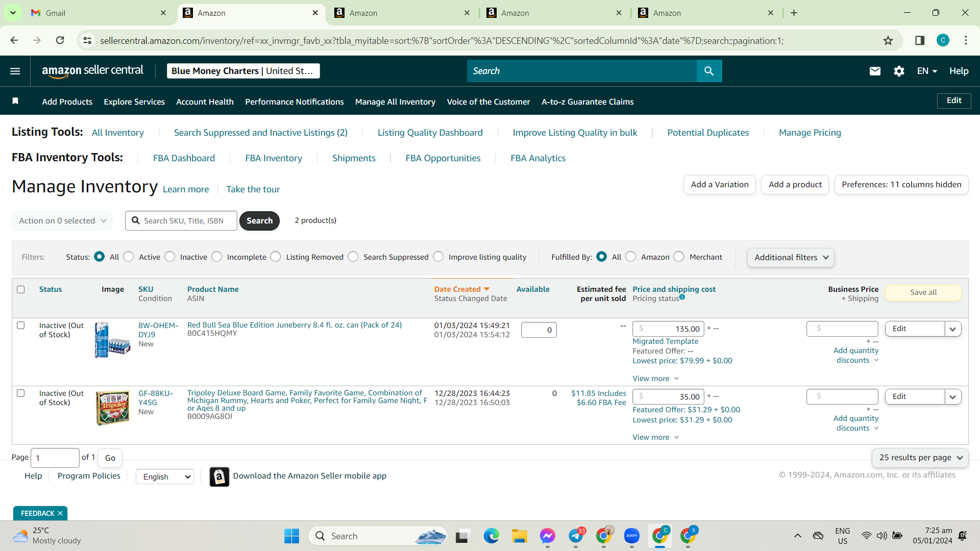
Task: Open the FBA Dashboard link
Action: (184, 158)
